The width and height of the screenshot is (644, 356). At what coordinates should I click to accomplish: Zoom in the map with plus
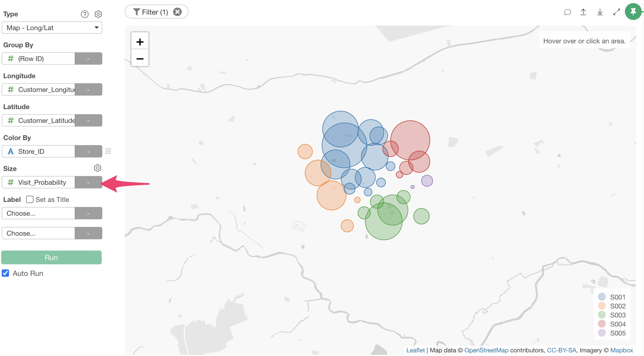140,41
